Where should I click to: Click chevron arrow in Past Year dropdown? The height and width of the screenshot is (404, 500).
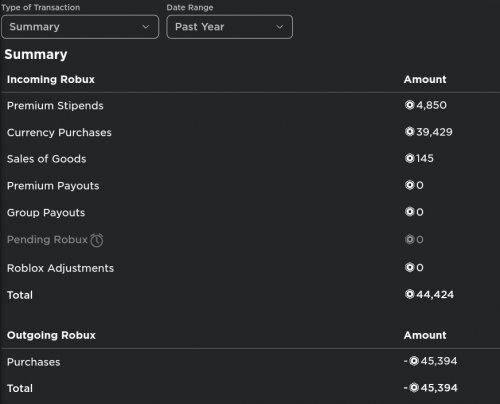[280, 27]
